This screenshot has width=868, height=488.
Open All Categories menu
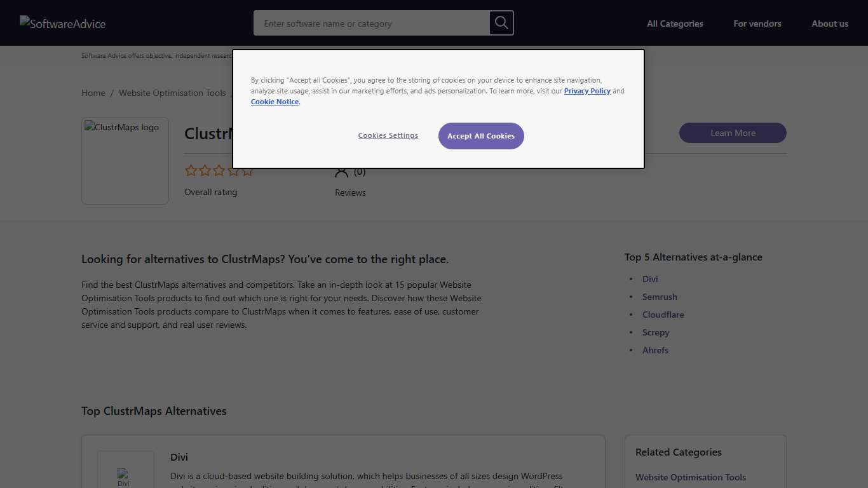coord(675,24)
